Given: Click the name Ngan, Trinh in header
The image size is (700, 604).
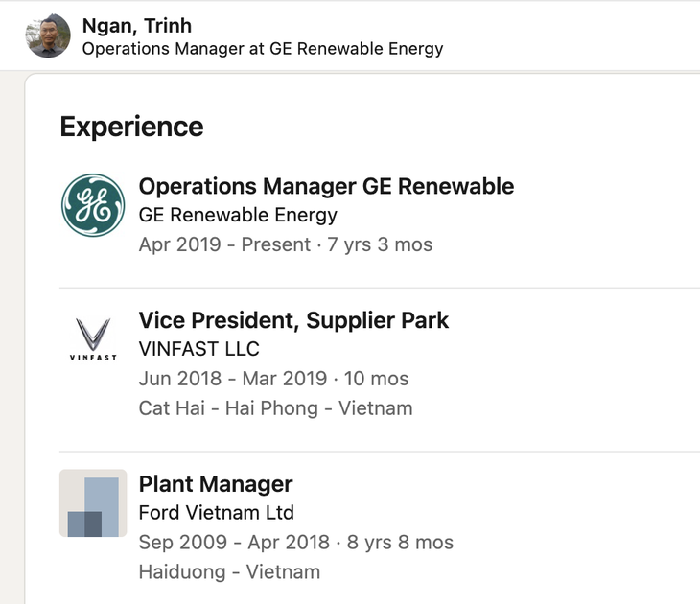Looking at the screenshot, I should (137, 26).
